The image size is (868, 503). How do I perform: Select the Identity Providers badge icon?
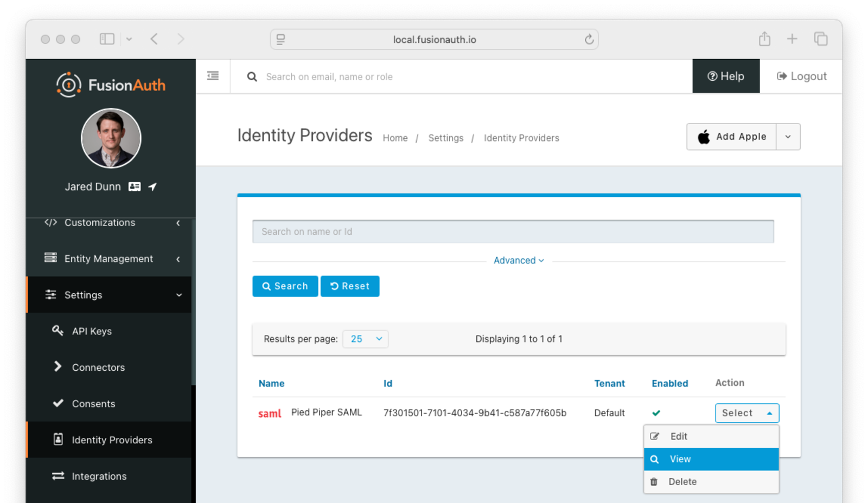58,440
